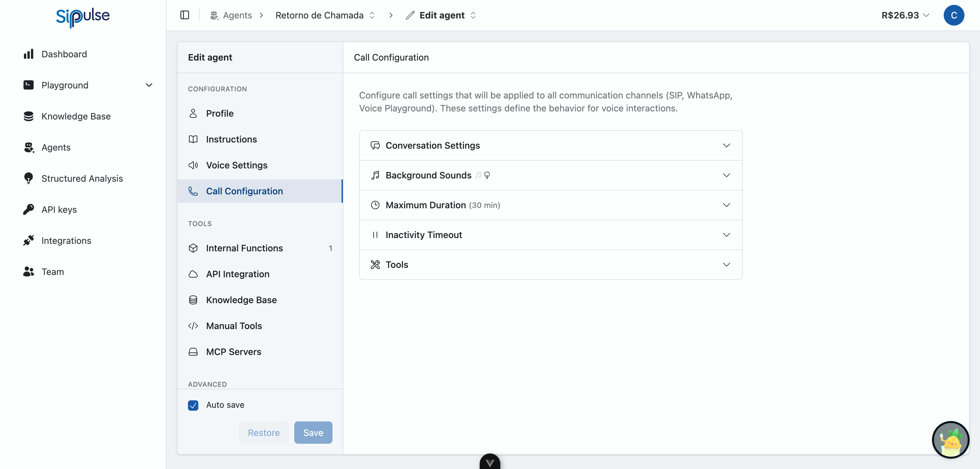Open the Dashboard from sidebar
This screenshot has width=980, height=469.
(64, 54)
